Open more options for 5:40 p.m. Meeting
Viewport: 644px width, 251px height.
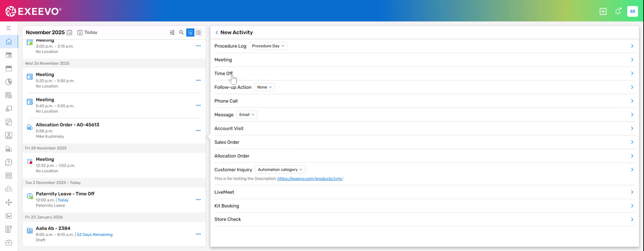point(198,105)
